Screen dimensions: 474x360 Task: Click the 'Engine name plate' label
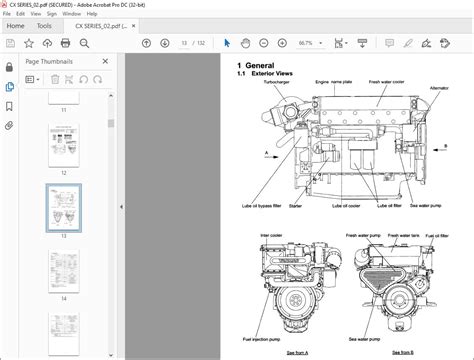[x=334, y=82]
